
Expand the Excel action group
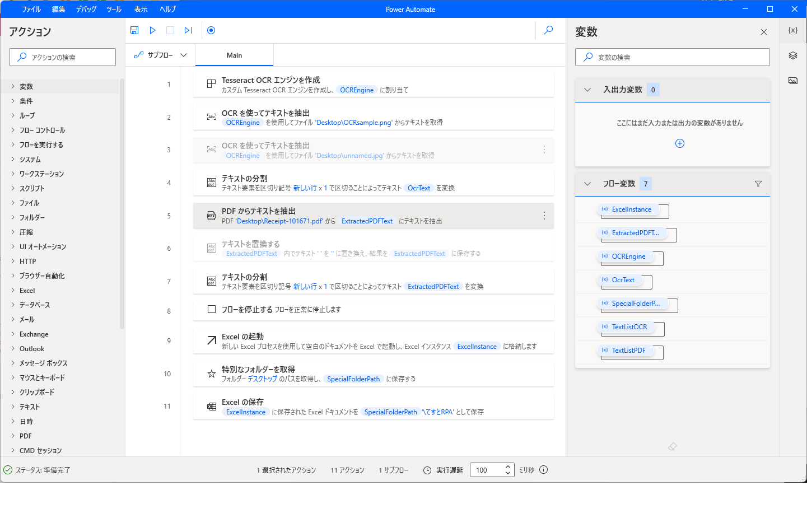[13, 290]
